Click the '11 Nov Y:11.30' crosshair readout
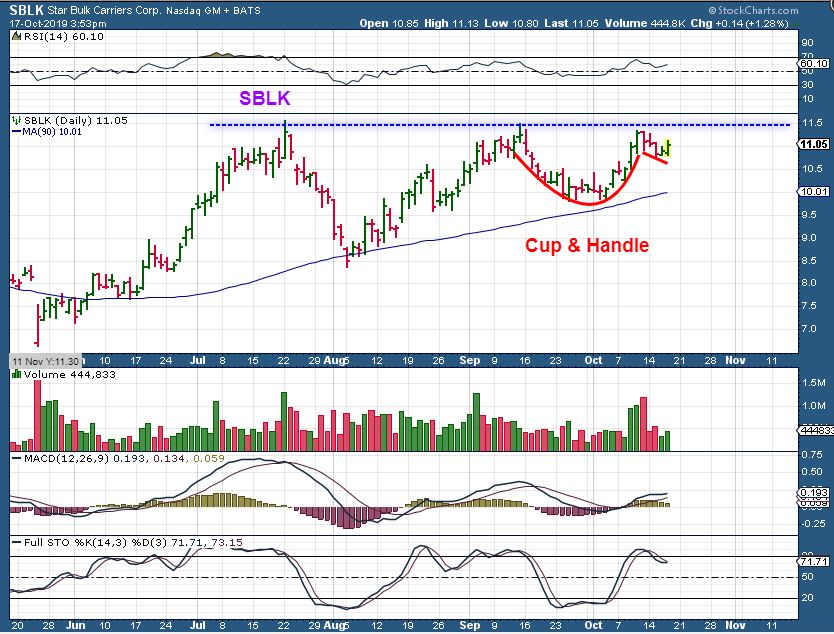 (x=46, y=361)
